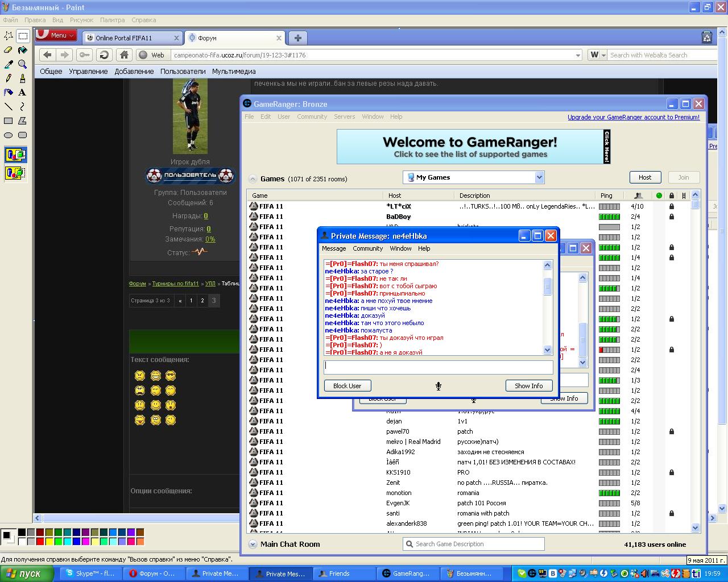Follow the Турниры по fifa11 breadcrumb link
This screenshot has height=582, width=728.
pos(175,284)
